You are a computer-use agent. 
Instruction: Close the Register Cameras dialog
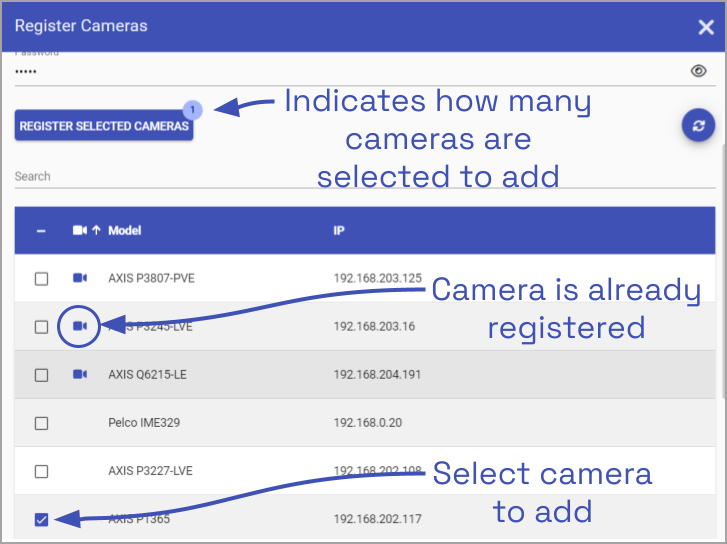click(705, 27)
